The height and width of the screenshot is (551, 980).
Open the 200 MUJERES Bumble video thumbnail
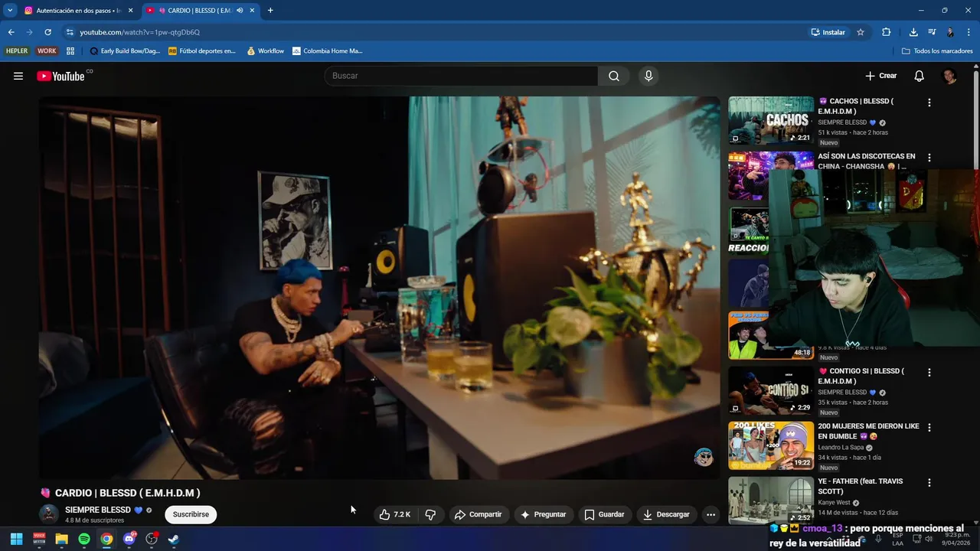click(x=771, y=445)
